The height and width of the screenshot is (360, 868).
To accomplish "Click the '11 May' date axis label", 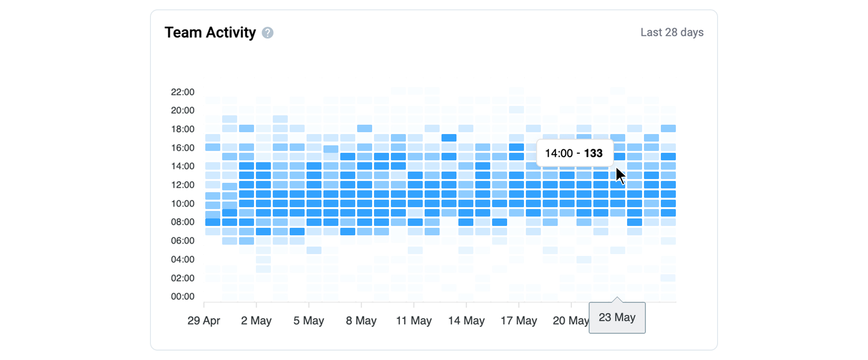I will 414,321.
